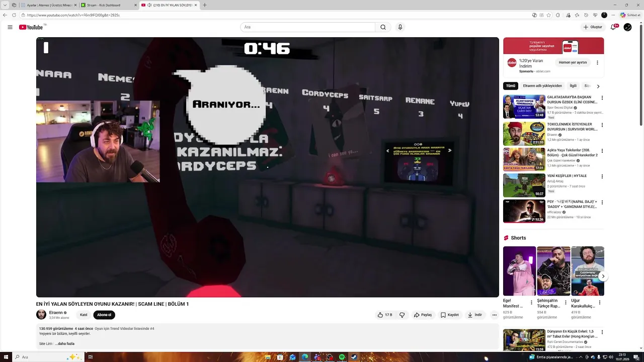Select the İlgili filter chip
The width and height of the screenshot is (644, 362).
[x=573, y=86]
